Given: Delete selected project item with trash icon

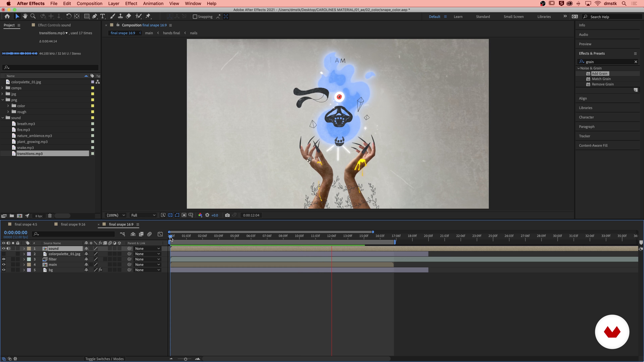Looking at the screenshot, I should (x=50, y=216).
